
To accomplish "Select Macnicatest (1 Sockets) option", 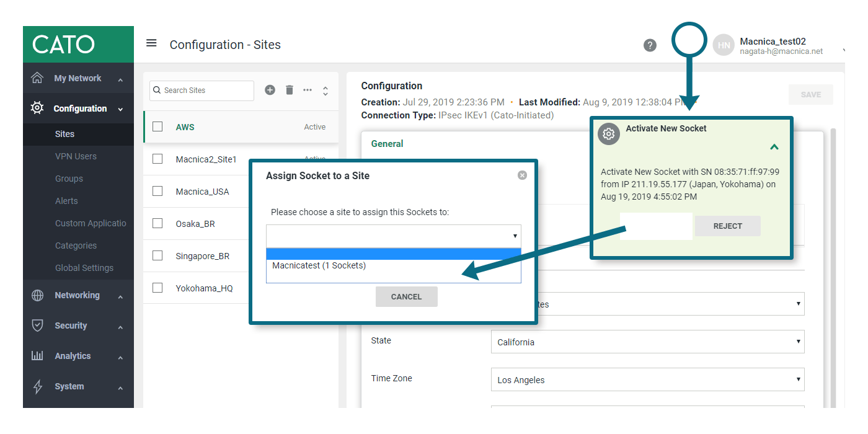I will 394,265.
